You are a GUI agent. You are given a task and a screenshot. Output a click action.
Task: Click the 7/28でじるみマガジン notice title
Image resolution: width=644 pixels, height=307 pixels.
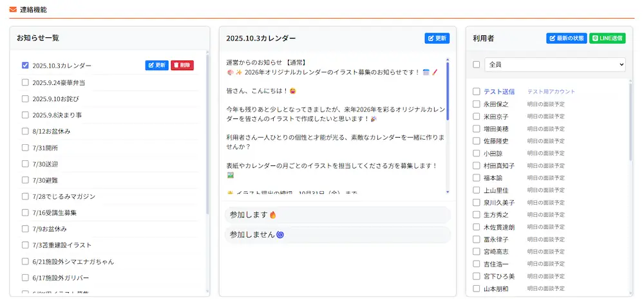64,196
